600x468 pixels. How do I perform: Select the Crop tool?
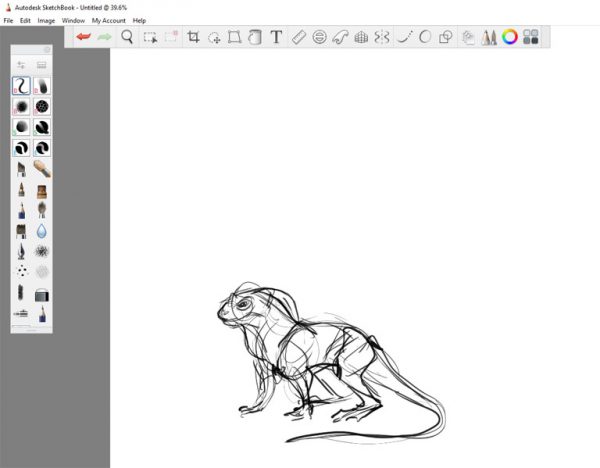point(193,37)
